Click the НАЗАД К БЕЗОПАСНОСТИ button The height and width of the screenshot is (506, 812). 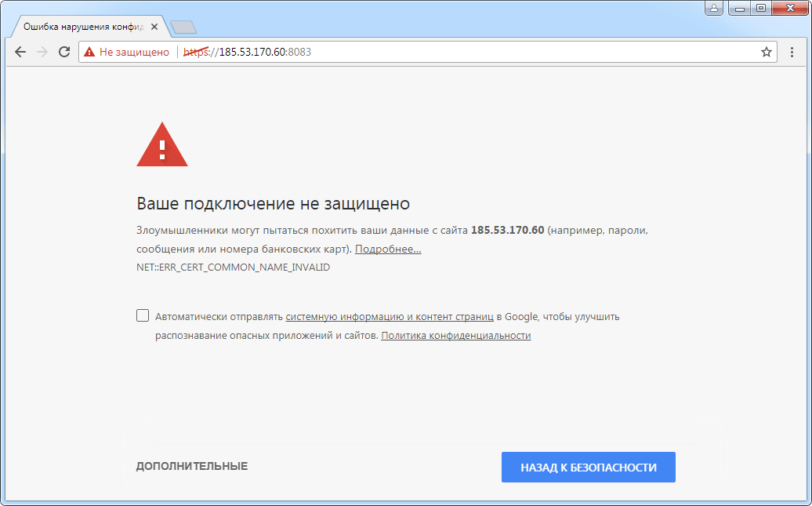(589, 467)
